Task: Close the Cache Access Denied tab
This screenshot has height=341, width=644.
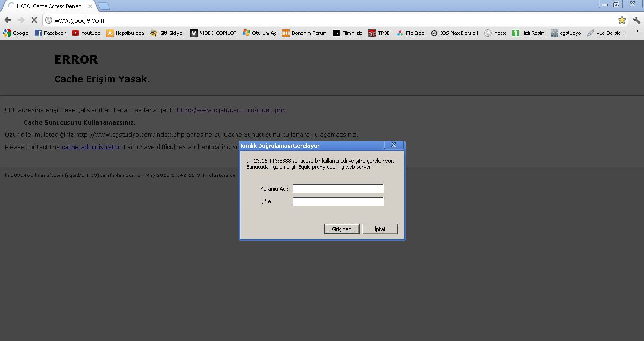Action: click(x=90, y=6)
